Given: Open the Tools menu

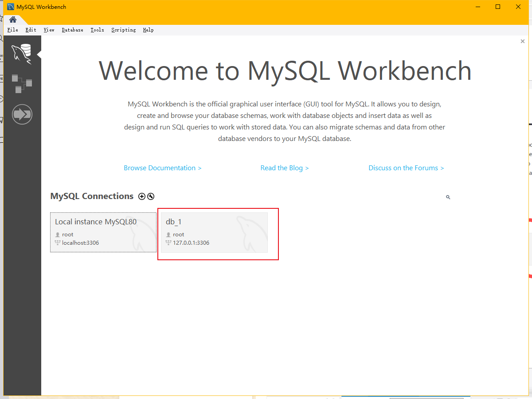Looking at the screenshot, I should coord(97,30).
